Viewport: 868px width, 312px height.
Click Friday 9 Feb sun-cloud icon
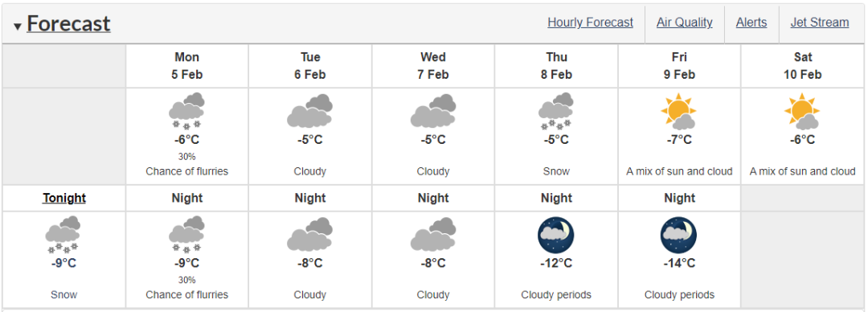pos(679,112)
